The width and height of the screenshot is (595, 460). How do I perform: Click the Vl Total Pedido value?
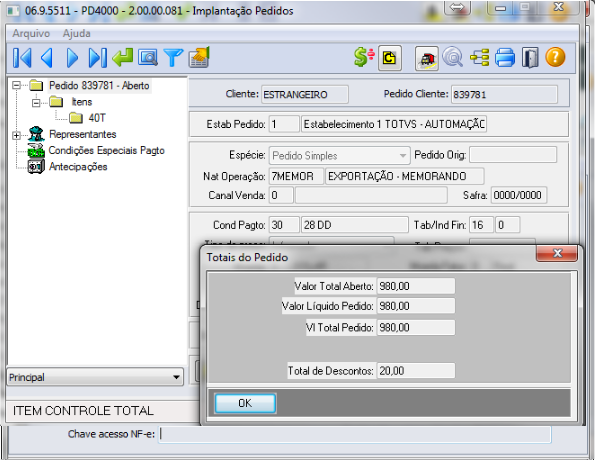pos(416,328)
